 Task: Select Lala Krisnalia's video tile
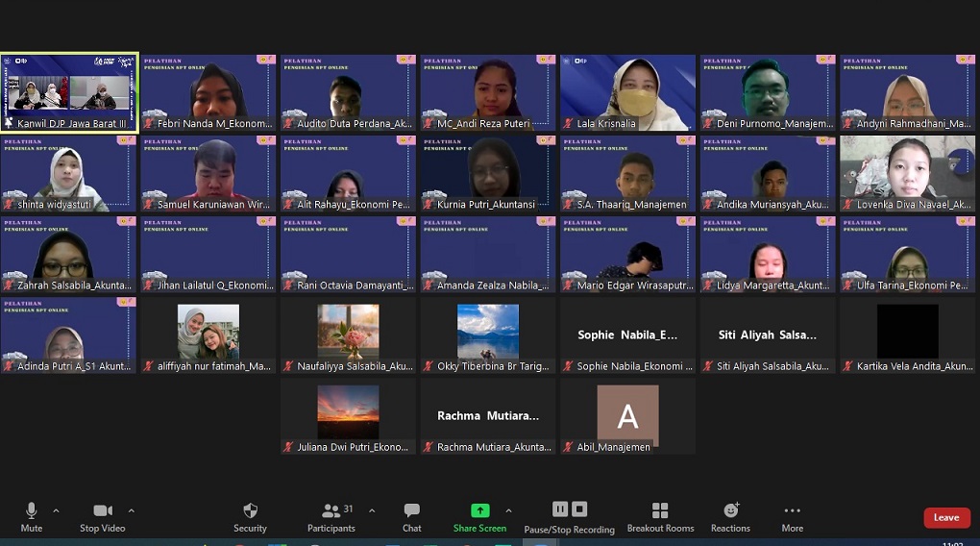(x=627, y=92)
